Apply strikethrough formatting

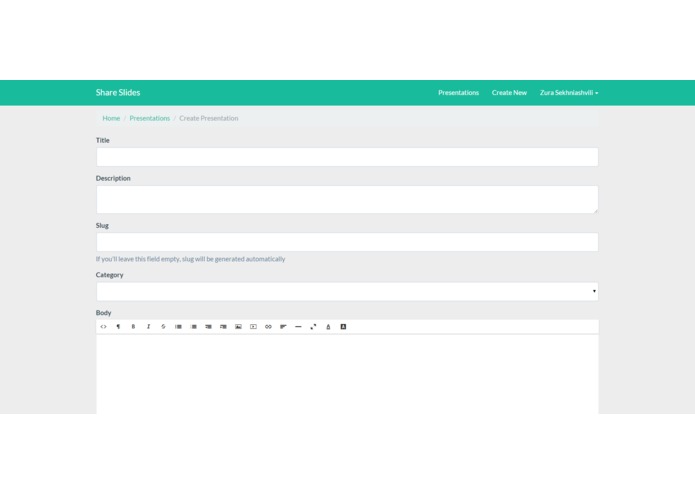tap(163, 327)
